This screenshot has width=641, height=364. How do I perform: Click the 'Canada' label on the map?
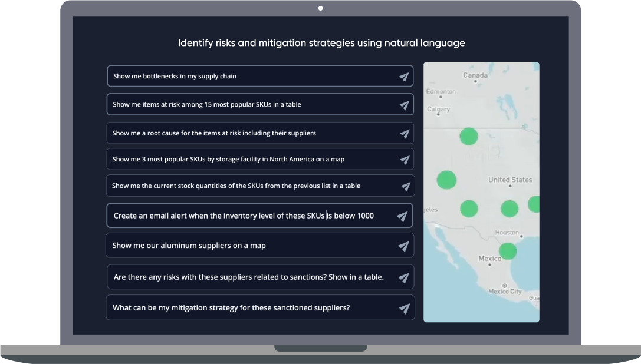pyautogui.click(x=475, y=75)
